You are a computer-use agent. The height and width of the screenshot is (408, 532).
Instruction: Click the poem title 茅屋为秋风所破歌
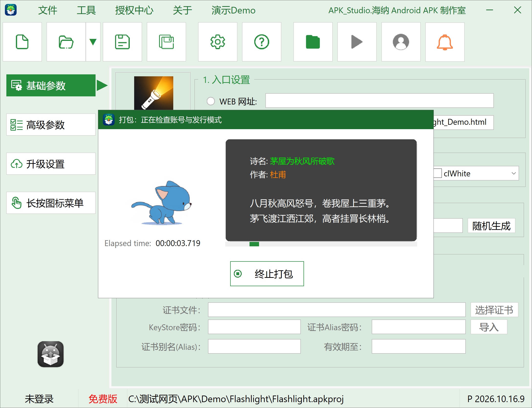click(x=302, y=161)
